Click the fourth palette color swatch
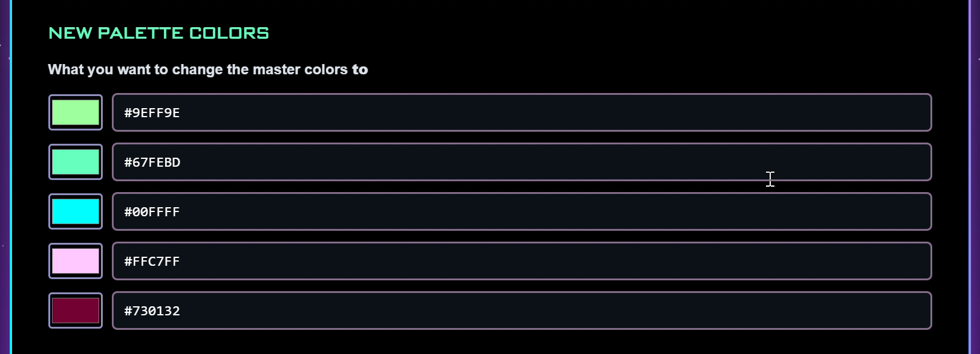Image resolution: width=980 pixels, height=354 pixels. pyautogui.click(x=76, y=261)
